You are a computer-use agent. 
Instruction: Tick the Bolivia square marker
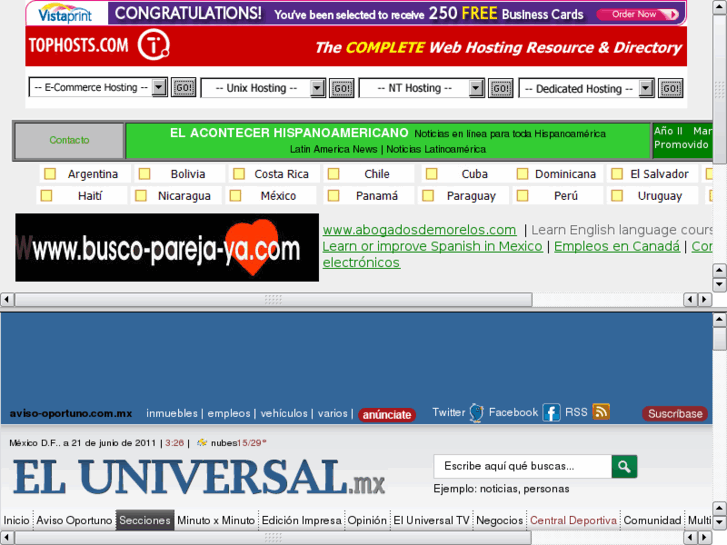144,174
